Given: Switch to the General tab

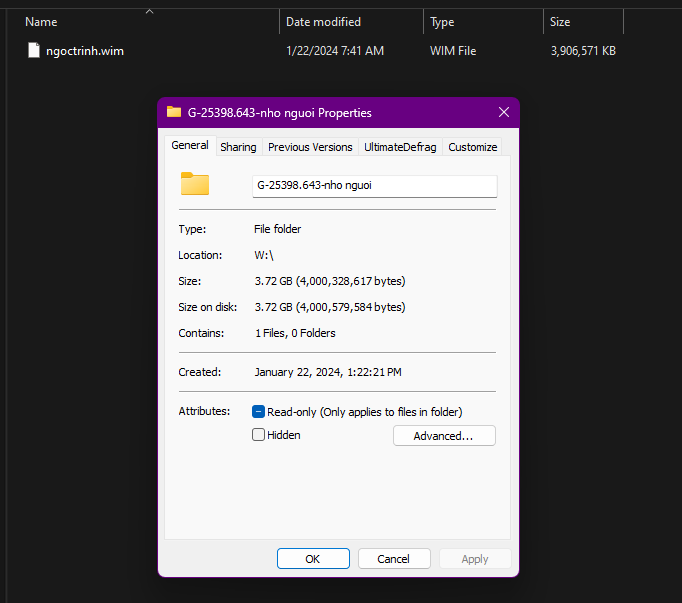Looking at the screenshot, I should pos(190,145).
